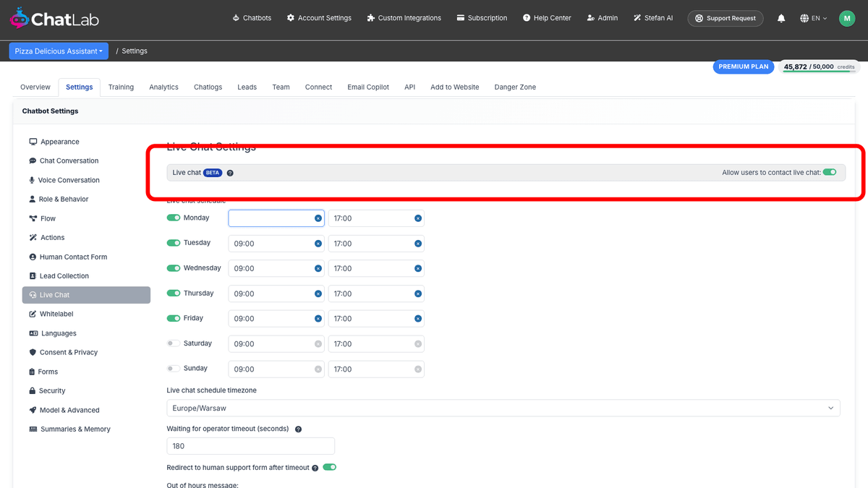Open Summaries & Memory settings
The image size is (868, 488).
click(70, 429)
